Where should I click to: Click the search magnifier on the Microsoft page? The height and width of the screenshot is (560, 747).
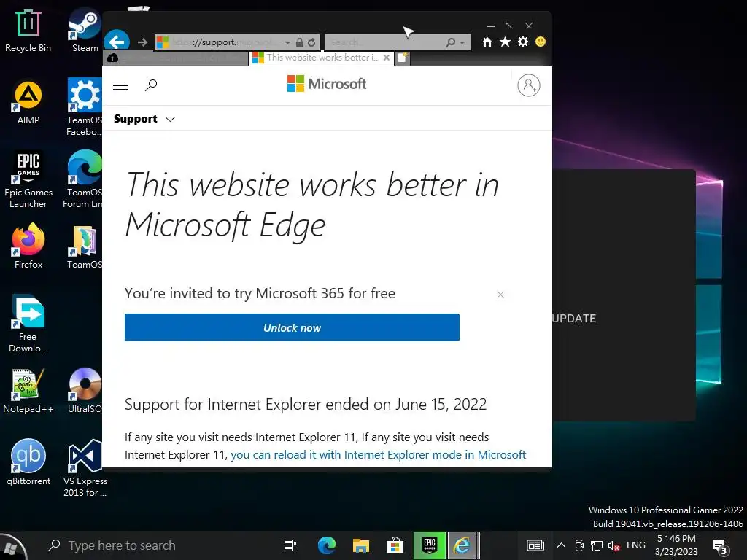coord(151,85)
